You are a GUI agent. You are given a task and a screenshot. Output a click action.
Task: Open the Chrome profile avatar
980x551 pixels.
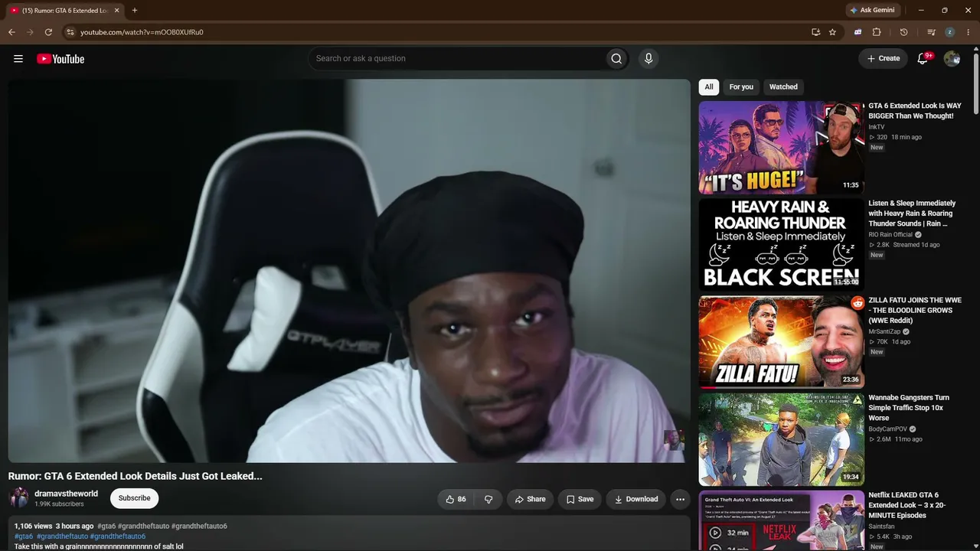(949, 32)
